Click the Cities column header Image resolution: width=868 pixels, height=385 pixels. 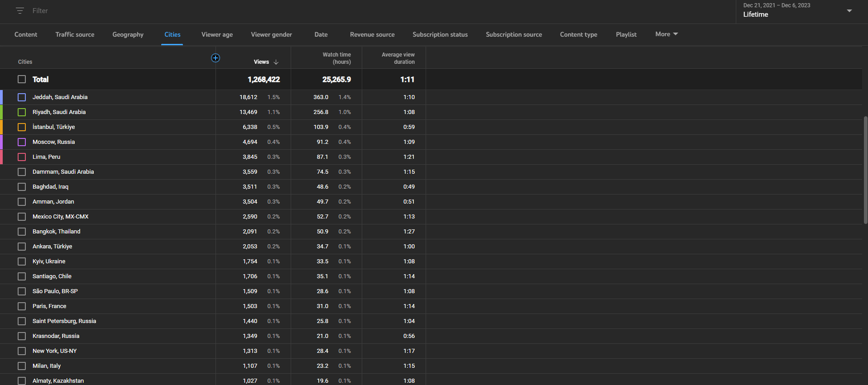pos(25,62)
